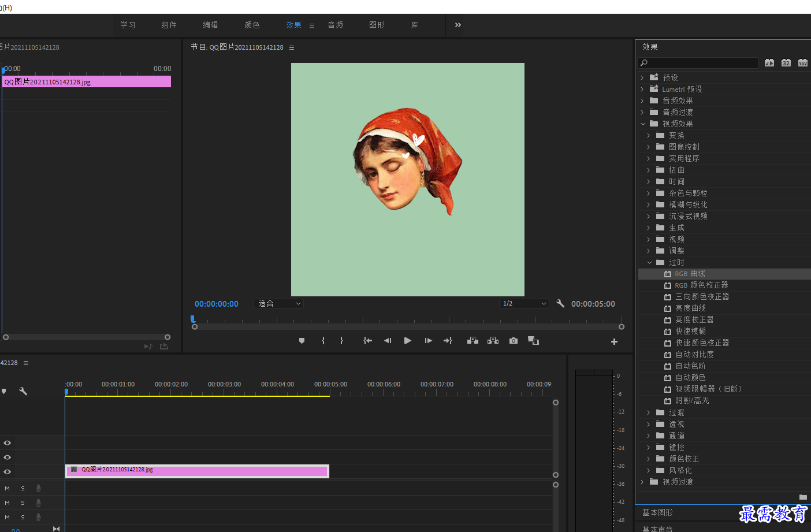Open the 基本图形 panel
Image resolution: width=811 pixels, height=532 pixels.
[657, 512]
